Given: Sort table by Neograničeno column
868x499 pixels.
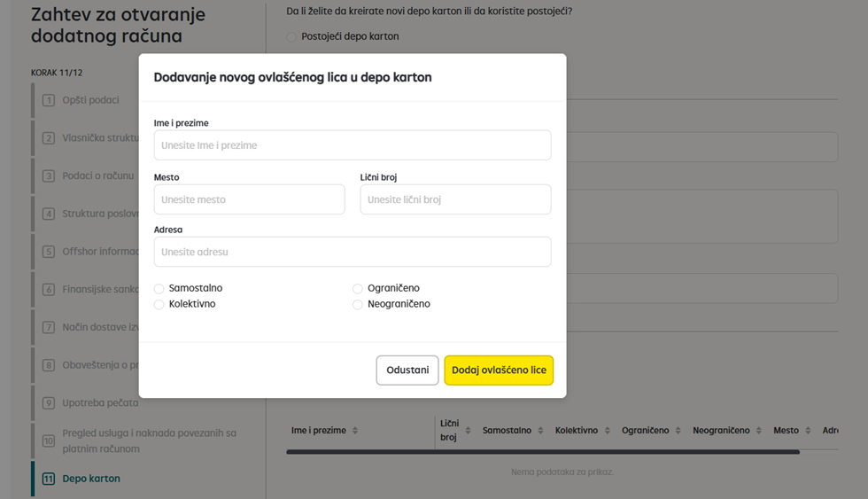Looking at the screenshot, I should point(759,431).
